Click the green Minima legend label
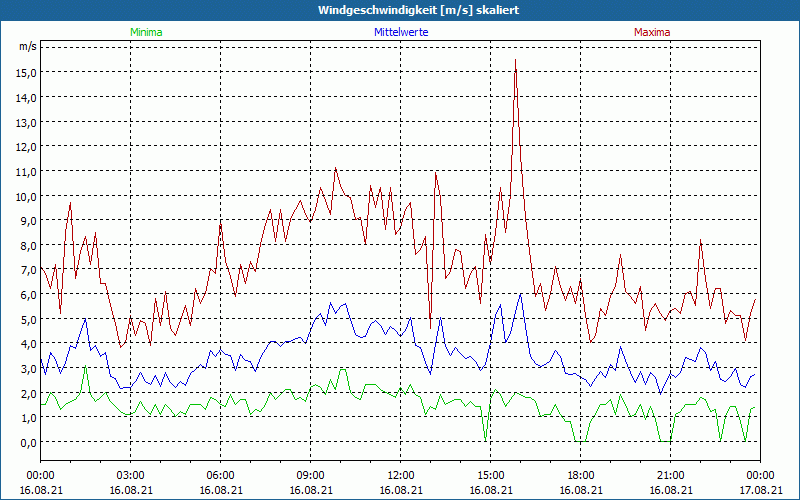This screenshot has height=500, width=800. [146, 32]
